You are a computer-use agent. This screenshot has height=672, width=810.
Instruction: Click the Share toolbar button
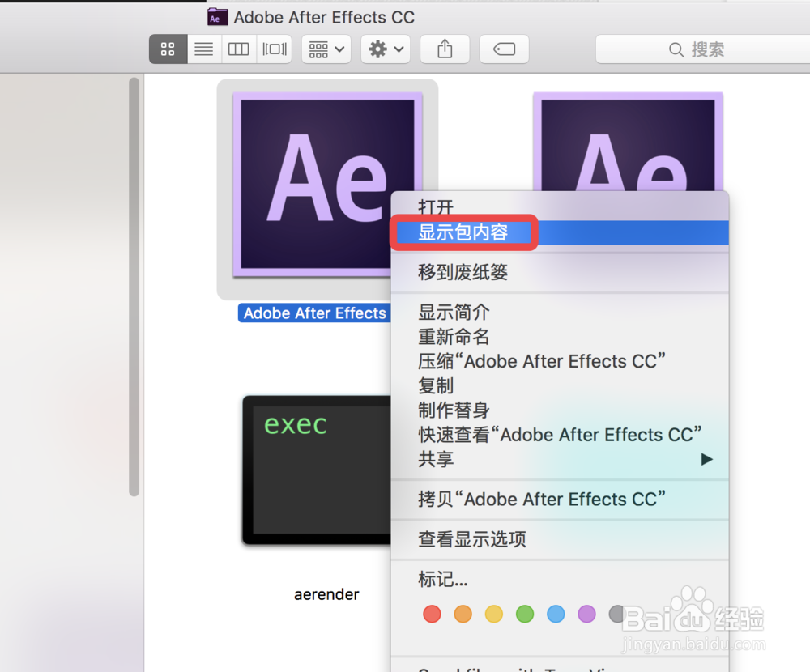(445, 49)
